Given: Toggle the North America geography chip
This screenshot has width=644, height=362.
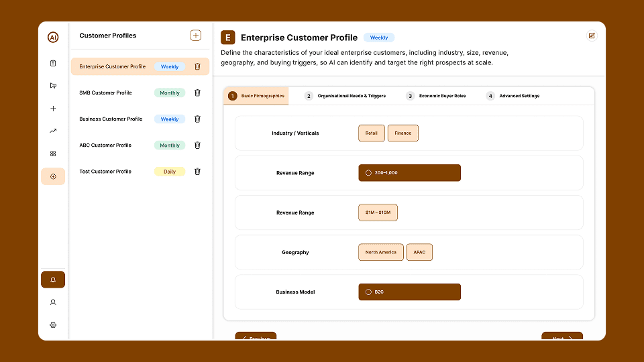Looking at the screenshot, I should (x=380, y=253).
